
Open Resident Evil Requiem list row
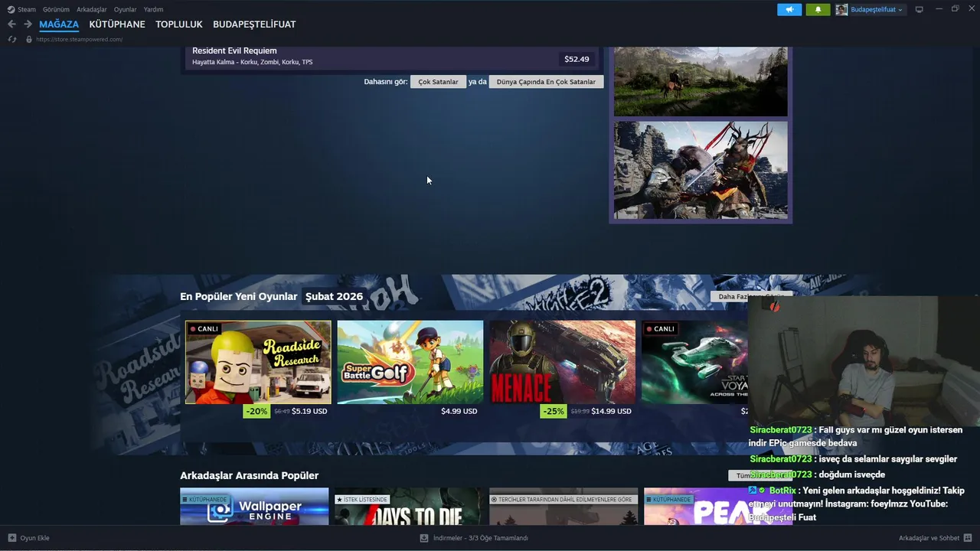[x=392, y=58]
